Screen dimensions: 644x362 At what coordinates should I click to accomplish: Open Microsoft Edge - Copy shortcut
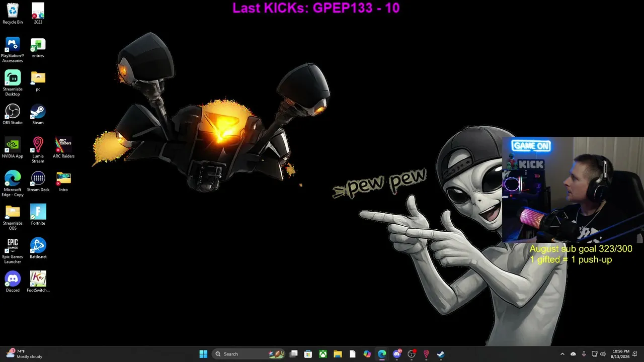click(x=13, y=184)
